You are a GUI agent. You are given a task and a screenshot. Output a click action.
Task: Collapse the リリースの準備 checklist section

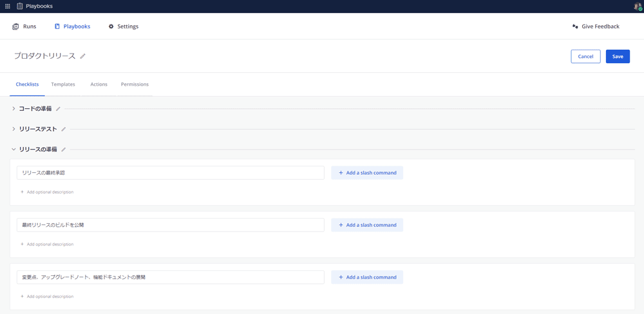[14, 150]
